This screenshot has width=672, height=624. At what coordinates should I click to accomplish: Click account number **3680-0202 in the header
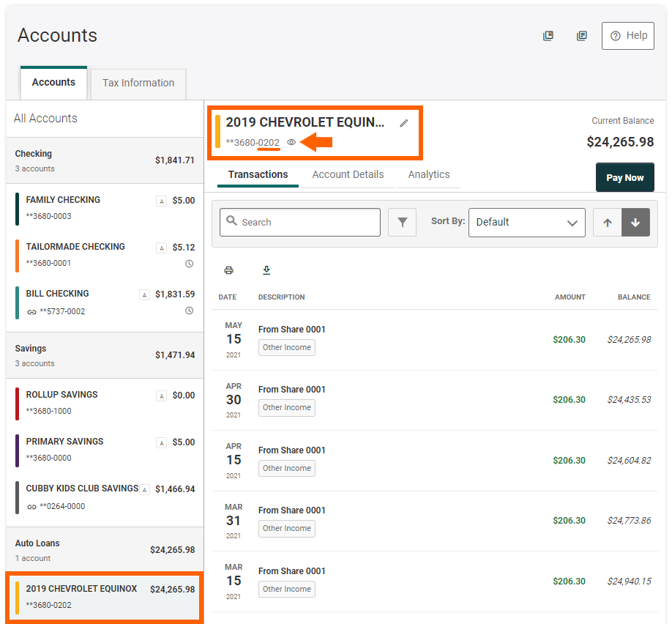tap(253, 143)
